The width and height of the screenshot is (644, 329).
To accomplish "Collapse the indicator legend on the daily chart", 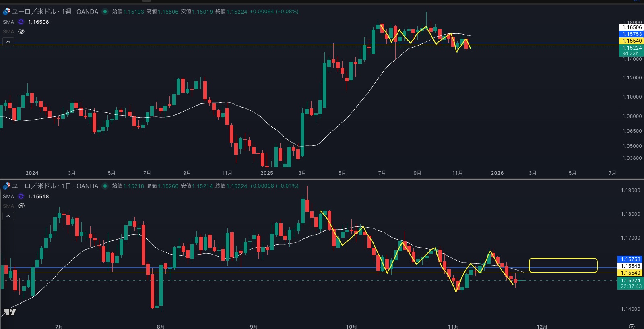I will pos(8,216).
